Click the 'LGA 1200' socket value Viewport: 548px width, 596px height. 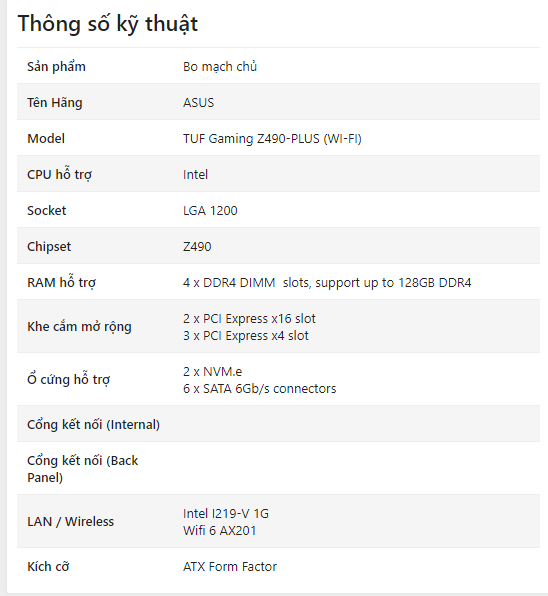pyautogui.click(x=210, y=211)
